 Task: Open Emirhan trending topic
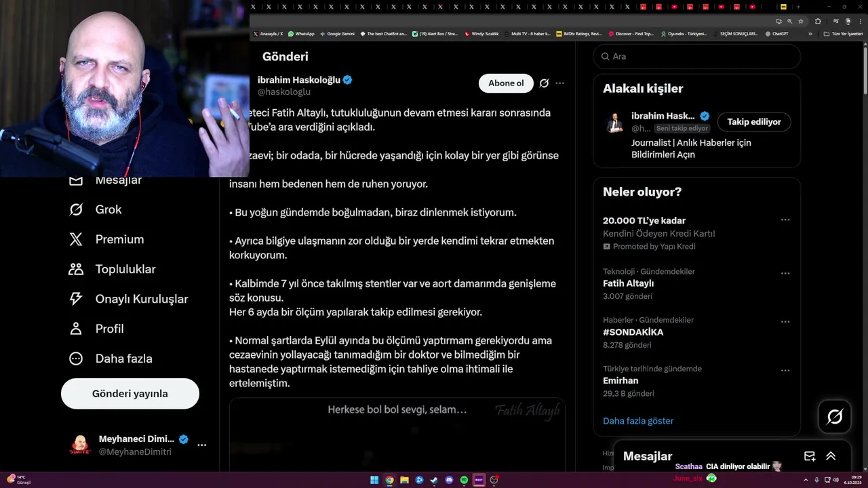point(620,381)
